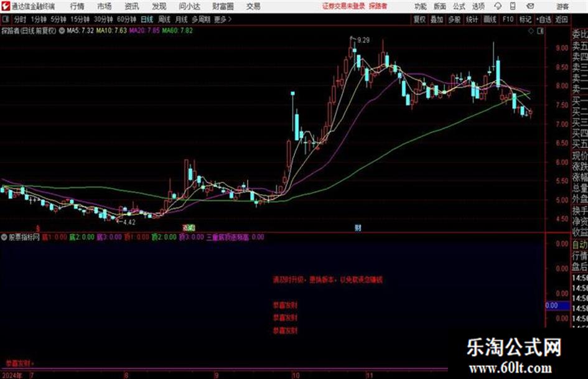Image resolution: width=588 pixels, height=379 pixels.
Task: Click the 4.42 low price marker
Action: point(129,222)
